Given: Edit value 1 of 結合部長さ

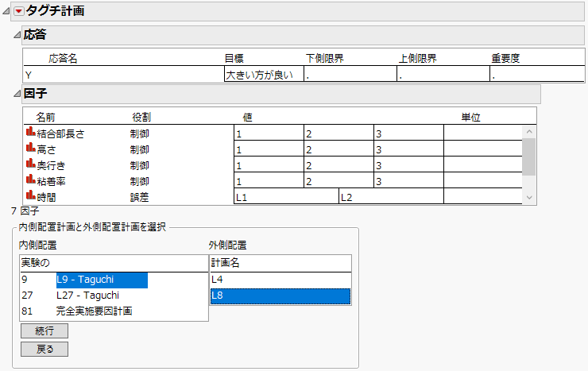Looking at the screenshot, I should click(269, 133).
